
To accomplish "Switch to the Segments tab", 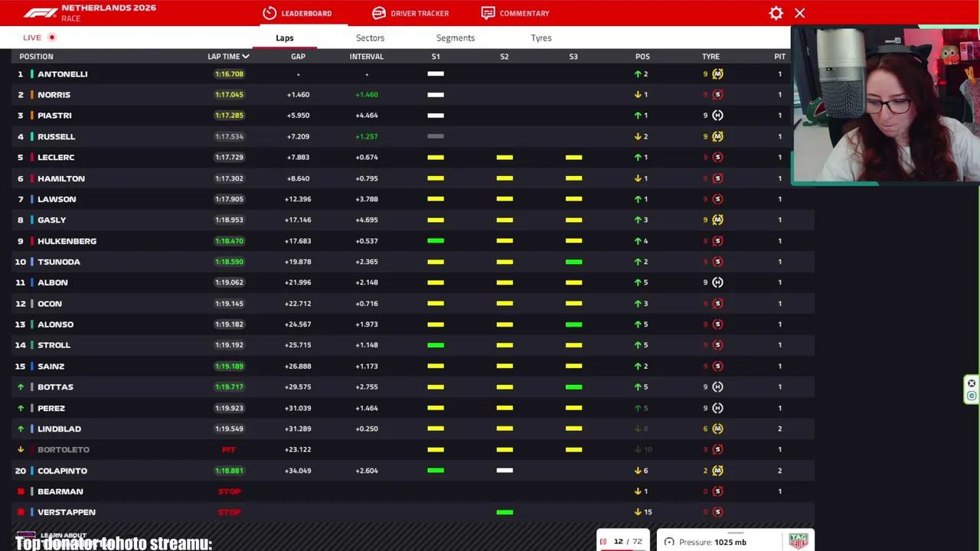I will pyautogui.click(x=456, y=37).
